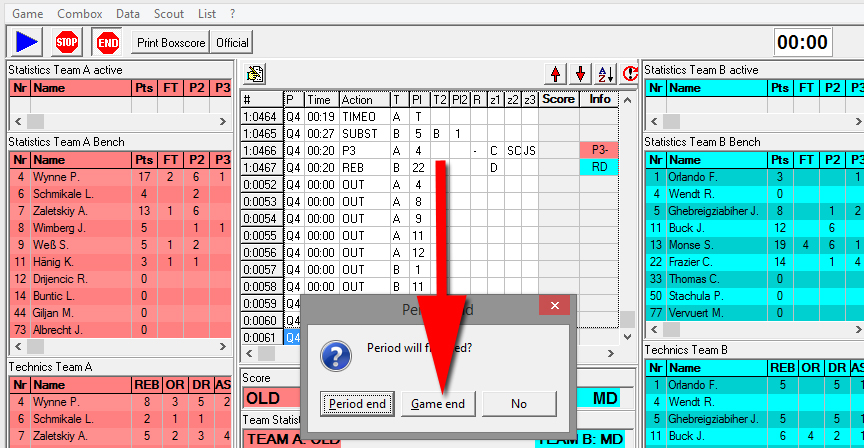
Task: Open the ? help menu
Action: point(233,14)
